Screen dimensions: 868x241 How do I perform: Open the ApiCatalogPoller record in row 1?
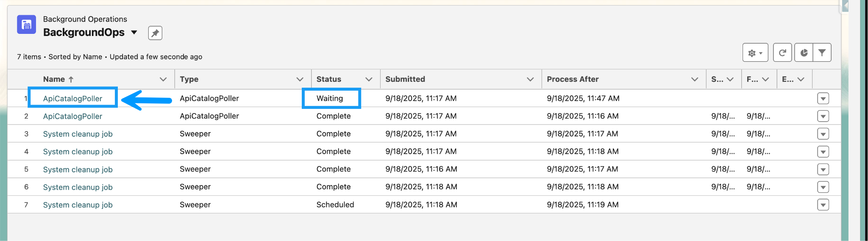tap(72, 99)
